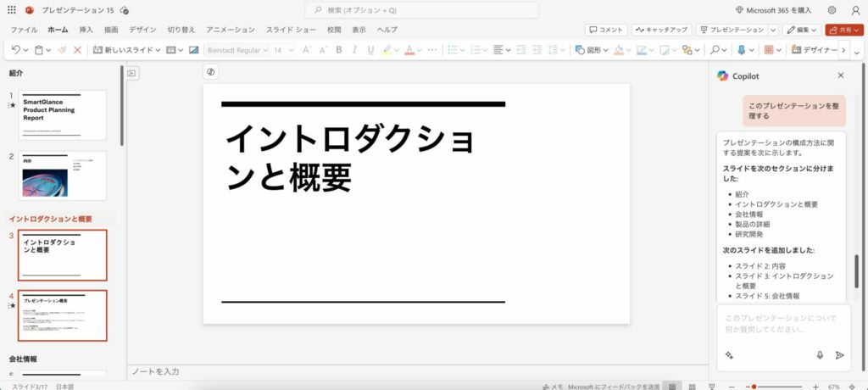Viewport: 868px width, 390px height.
Task: Switch to normal view in status bar
Action: (x=672, y=386)
